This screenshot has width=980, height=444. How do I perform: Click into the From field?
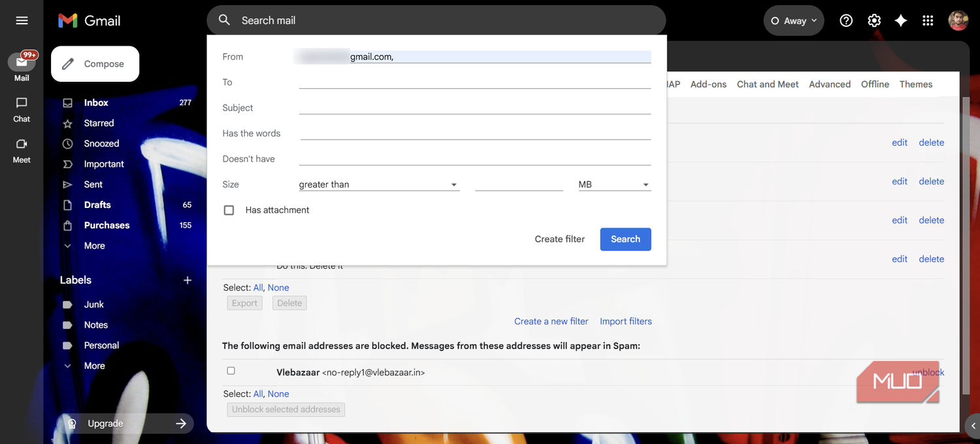pos(475,57)
